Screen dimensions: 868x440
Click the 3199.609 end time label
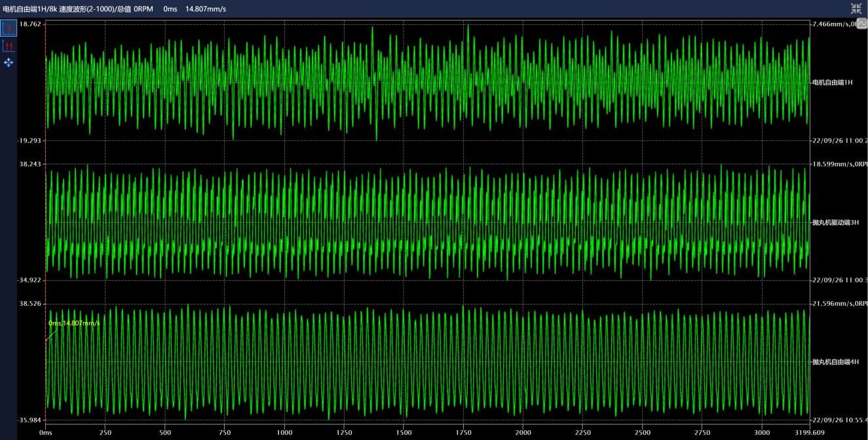point(810,433)
